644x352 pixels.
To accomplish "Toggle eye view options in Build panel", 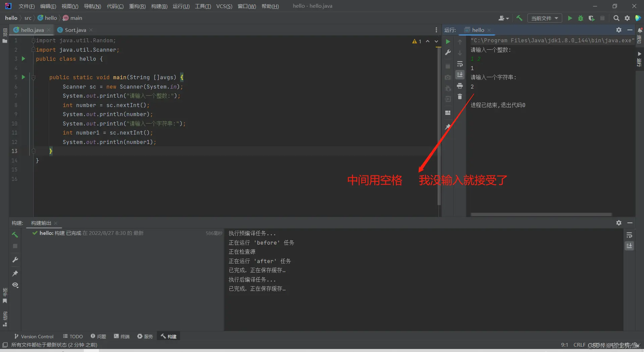I will [15, 285].
